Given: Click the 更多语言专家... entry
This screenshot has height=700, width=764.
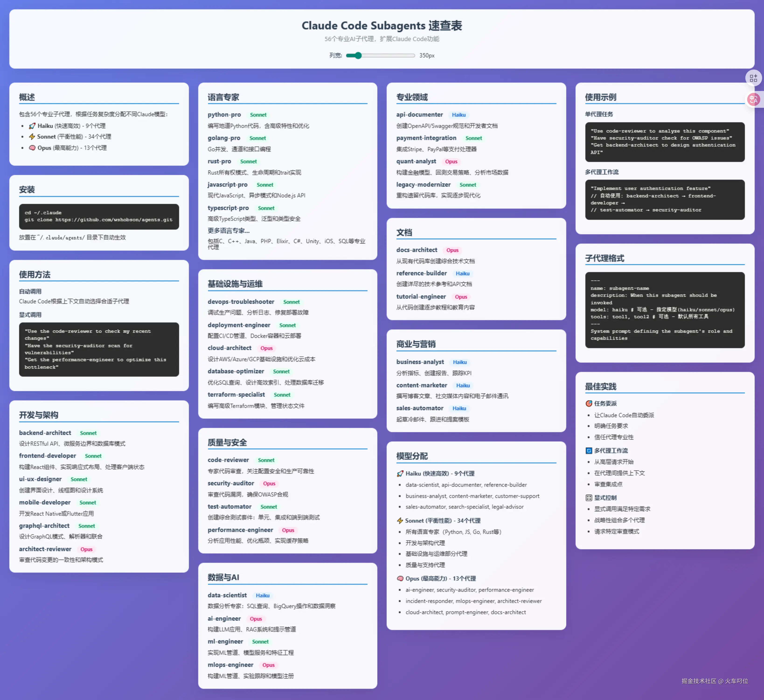Looking at the screenshot, I should click(229, 231).
